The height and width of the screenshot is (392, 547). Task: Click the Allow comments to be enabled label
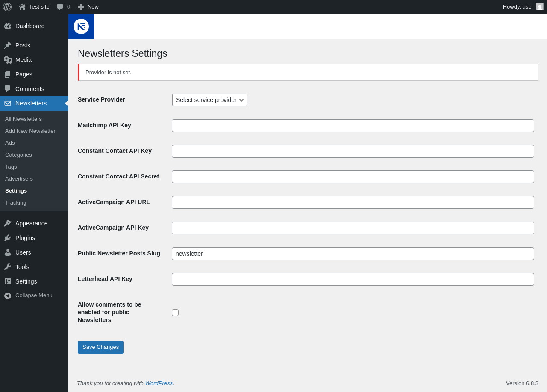(109, 312)
